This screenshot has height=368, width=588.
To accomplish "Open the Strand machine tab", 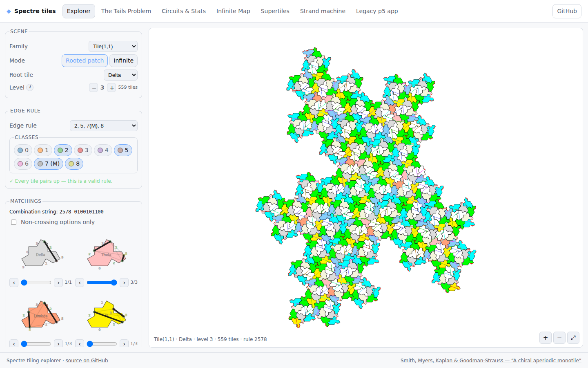I will pyautogui.click(x=323, y=11).
